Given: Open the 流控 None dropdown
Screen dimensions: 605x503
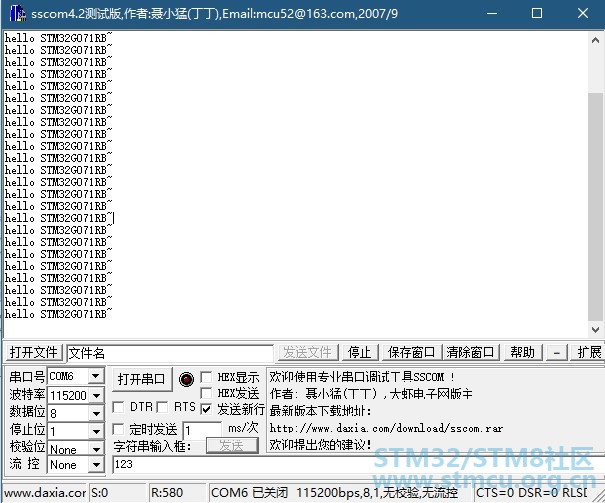Looking at the screenshot, I should (x=96, y=464).
